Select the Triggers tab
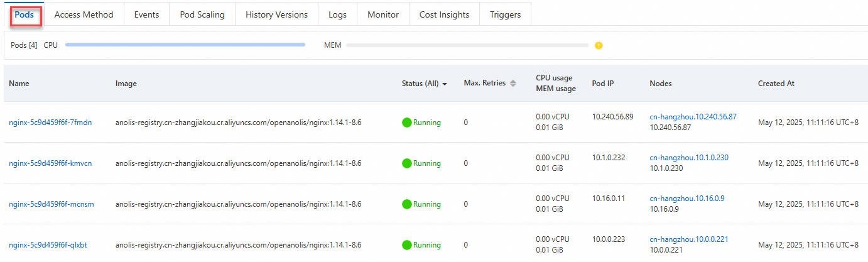 (x=505, y=14)
